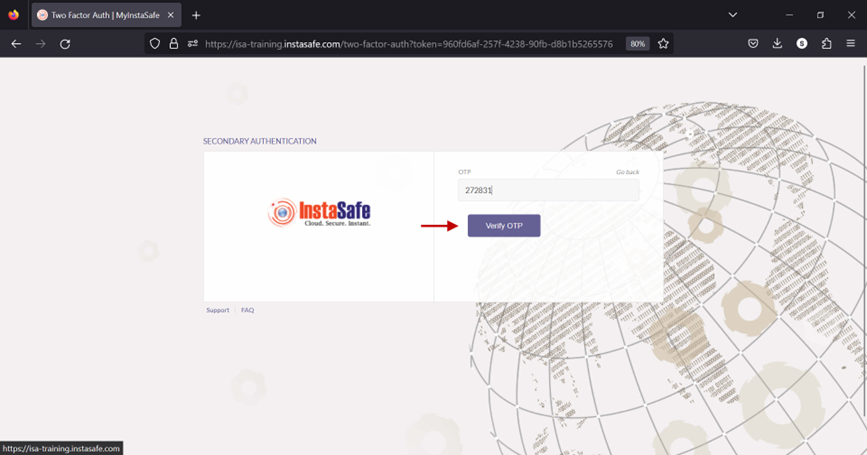Expand the list all tabs dropdown
The image size is (867, 455).
pos(733,15)
